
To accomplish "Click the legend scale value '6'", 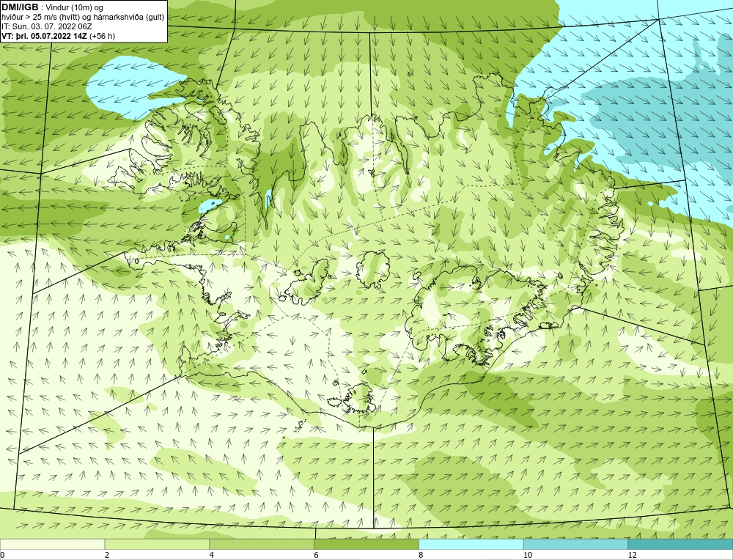I will click(x=317, y=555).
